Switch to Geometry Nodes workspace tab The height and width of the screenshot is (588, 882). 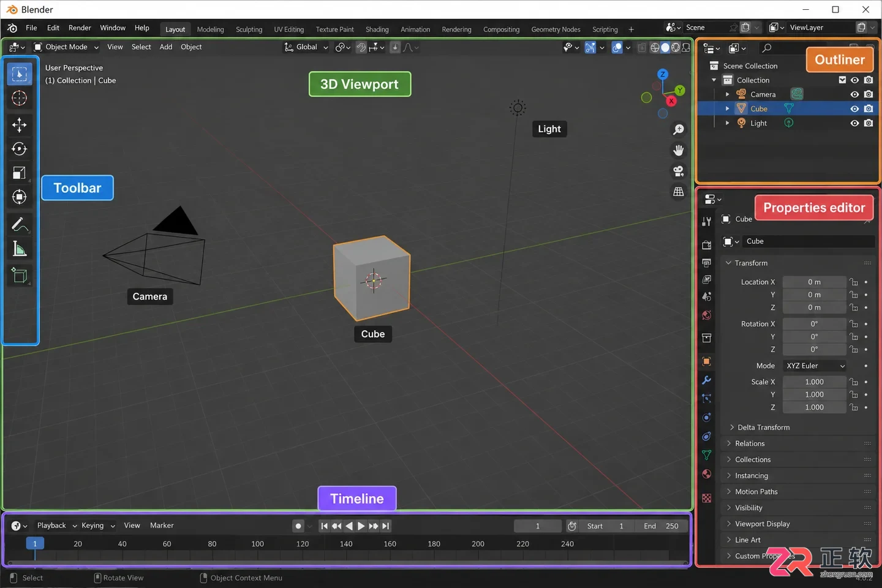[556, 29]
